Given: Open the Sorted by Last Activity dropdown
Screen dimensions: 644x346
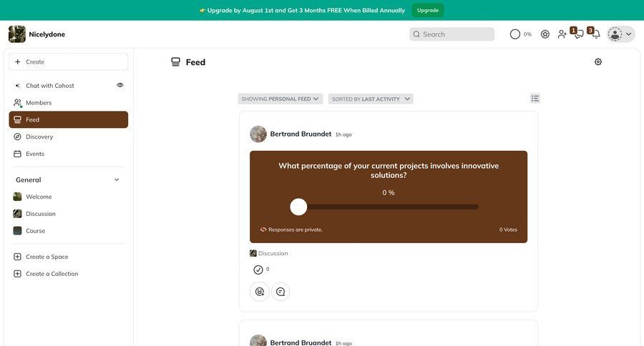Looking at the screenshot, I should click(371, 99).
